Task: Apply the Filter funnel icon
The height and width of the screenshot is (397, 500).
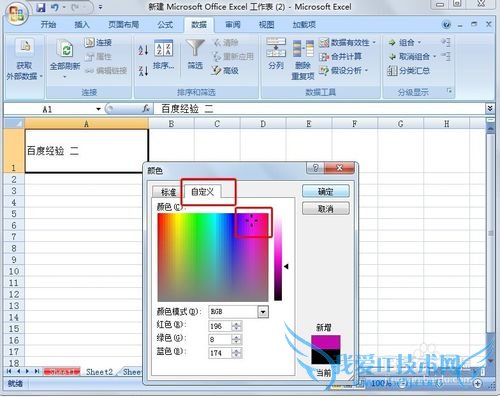Action: point(195,48)
